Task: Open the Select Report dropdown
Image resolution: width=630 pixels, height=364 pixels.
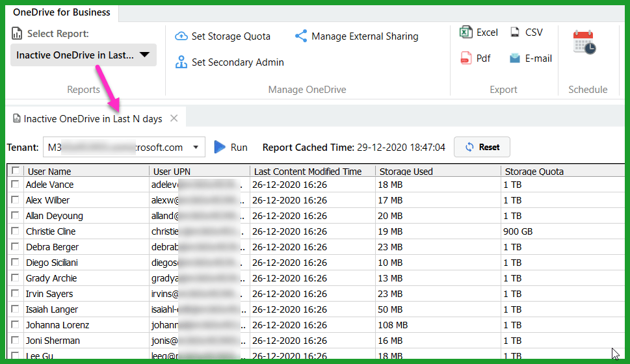Action: pyautogui.click(x=83, y=55)
